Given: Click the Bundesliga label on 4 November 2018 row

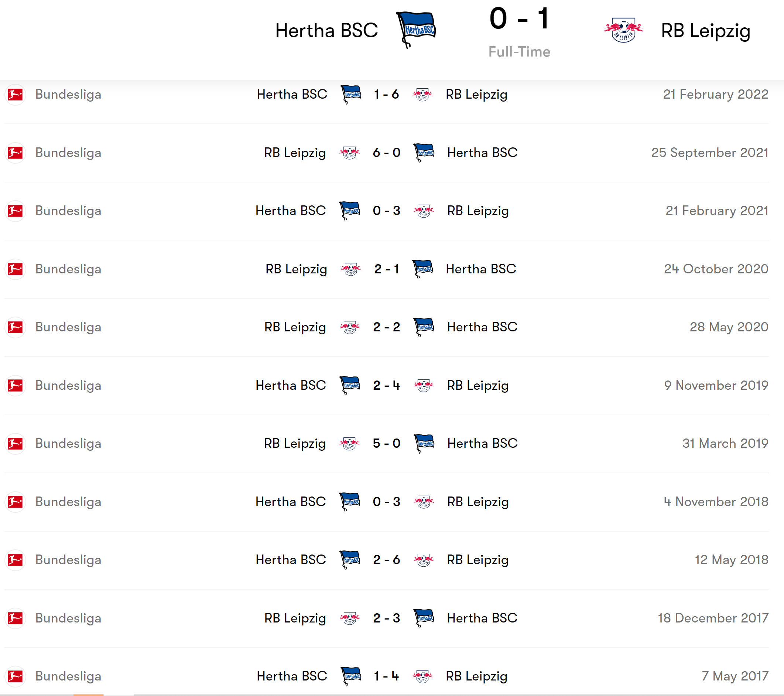Looking at the screenshot, I should point(68,502).
